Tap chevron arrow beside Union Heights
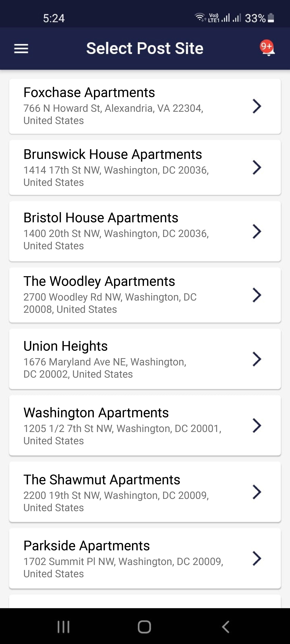This screenshot has width=290, height=644. click(x=257, y=359)
